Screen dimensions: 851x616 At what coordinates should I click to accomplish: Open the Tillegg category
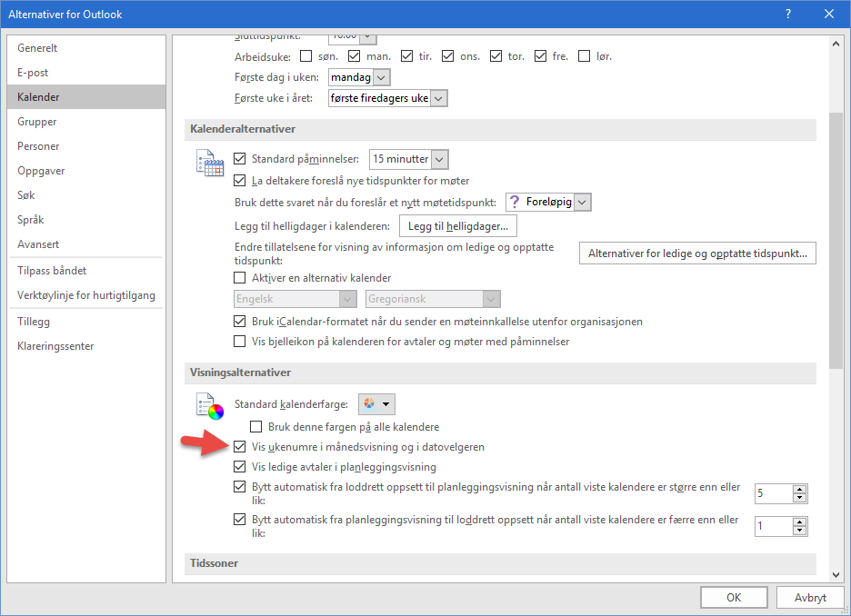pyautogui.click(x=86, y=322)
